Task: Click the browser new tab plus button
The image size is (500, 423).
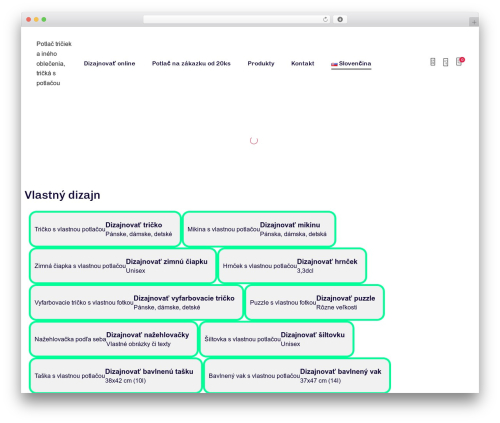Action: click(474, 22)
